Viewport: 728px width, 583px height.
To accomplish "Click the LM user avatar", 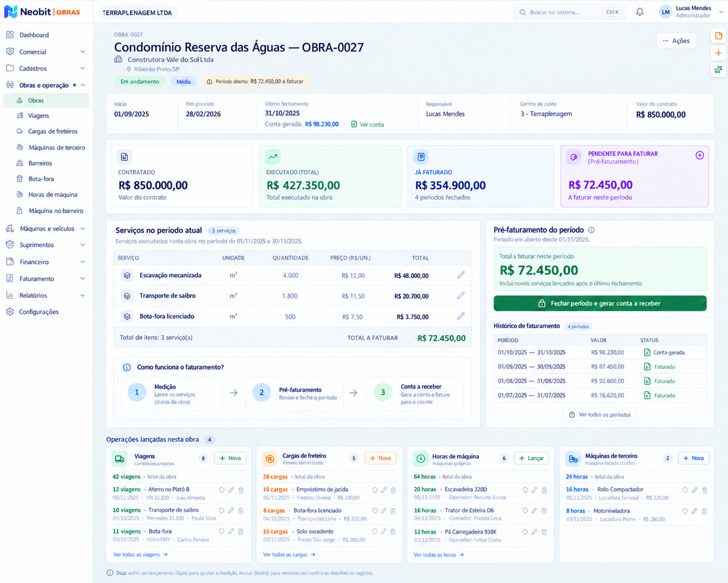I will (665, 12).
